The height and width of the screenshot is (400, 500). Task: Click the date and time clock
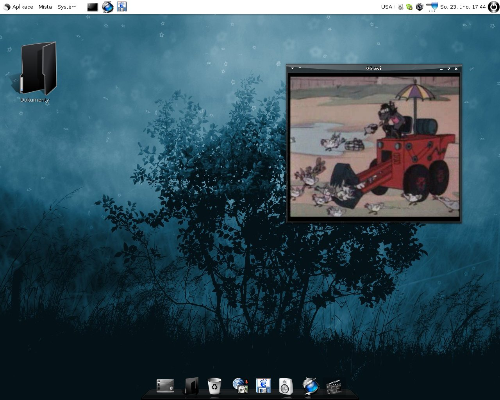463,7
